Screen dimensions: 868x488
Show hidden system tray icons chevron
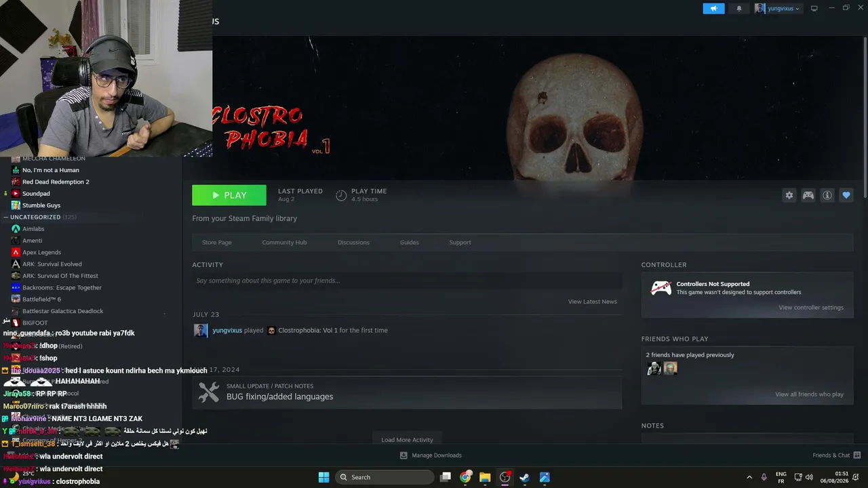[x=749, y=477]
